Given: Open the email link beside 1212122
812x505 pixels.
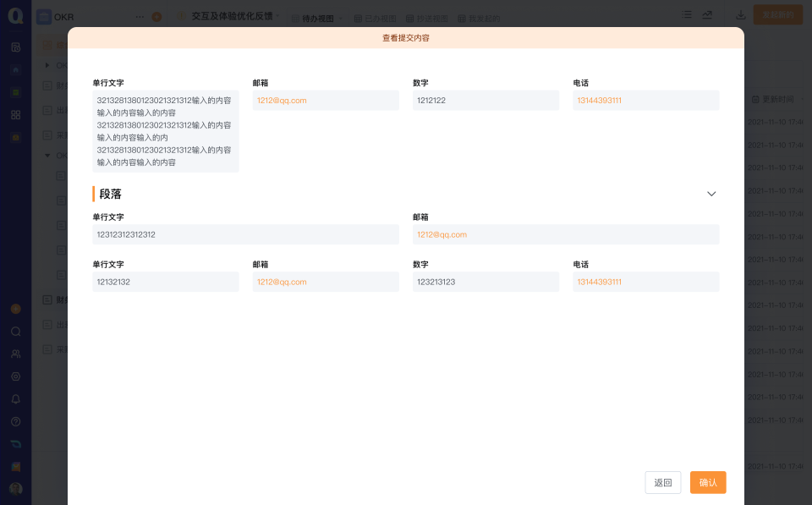Looking at the screenshot, I should 282,101.
